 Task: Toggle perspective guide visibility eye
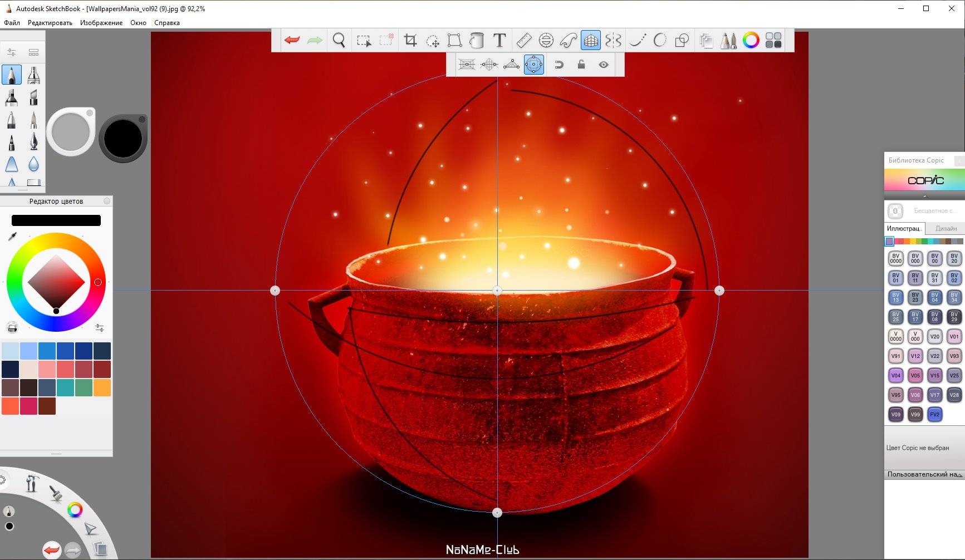coord(604,65)
